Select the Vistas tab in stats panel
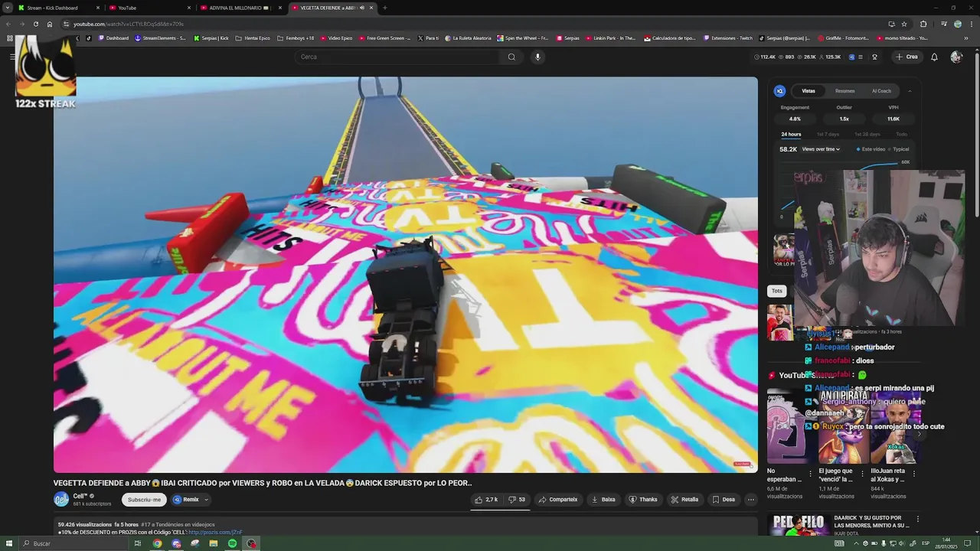980x551 pixels. (x=808, y=91)
